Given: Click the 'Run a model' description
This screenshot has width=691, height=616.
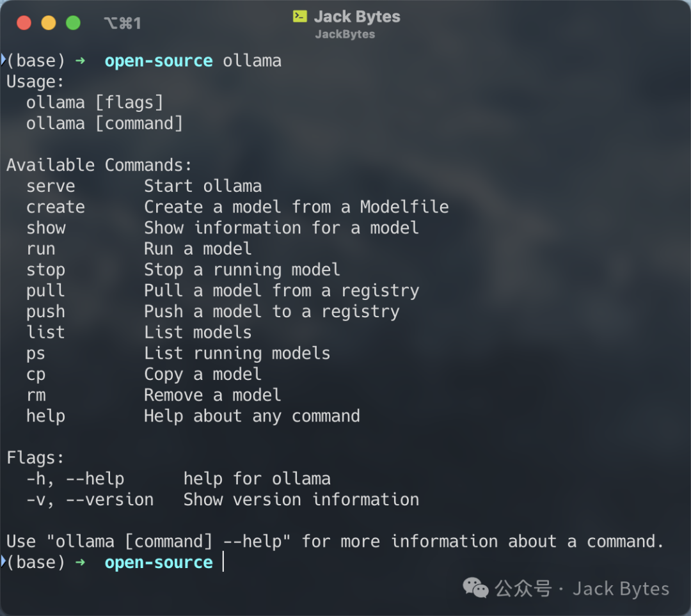Looking at the screenshot, I should 198,249.
